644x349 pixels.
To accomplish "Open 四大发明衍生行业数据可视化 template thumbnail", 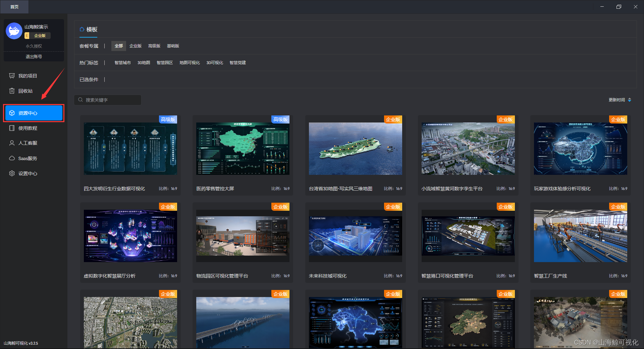I will tap(130, 149).
